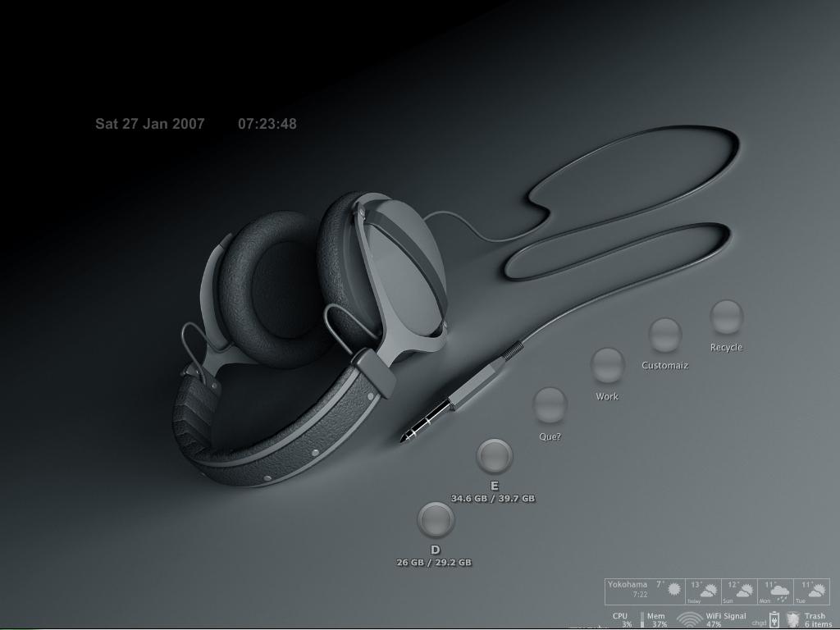Click the Trash bin icon
The image size is (840, 630).
(793, 619)
